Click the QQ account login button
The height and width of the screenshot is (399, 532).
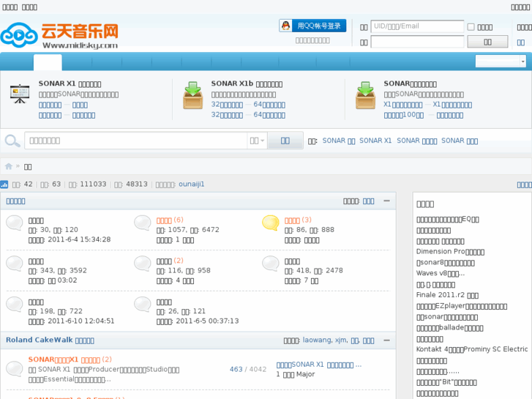pyautogui.click(x=312, y=26)
